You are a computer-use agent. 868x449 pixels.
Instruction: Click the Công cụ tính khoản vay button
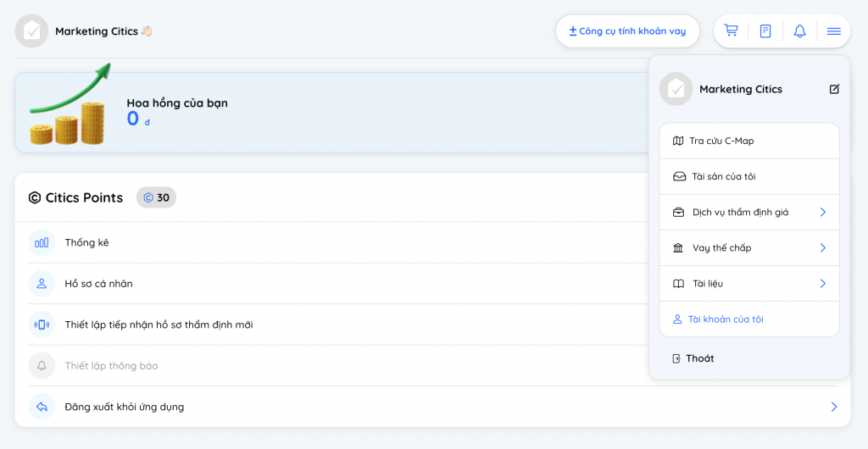pyautogui.click(x=627, y=31)
